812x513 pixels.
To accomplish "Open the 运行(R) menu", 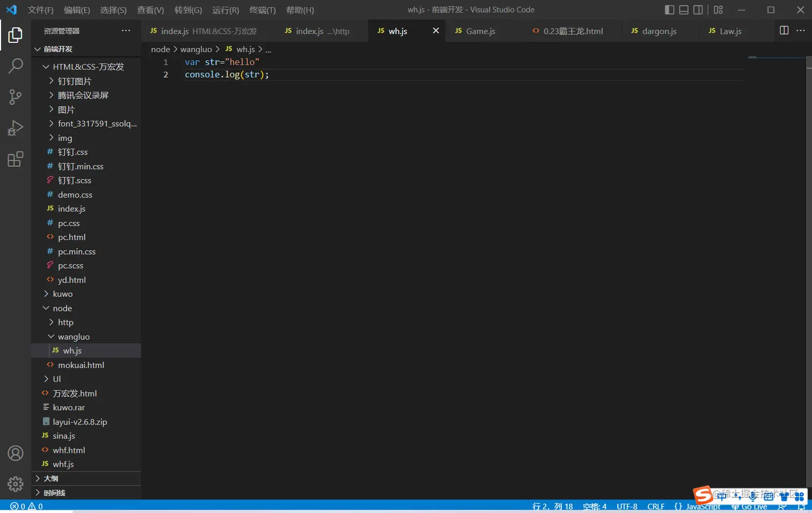I will tap(226, 10).
